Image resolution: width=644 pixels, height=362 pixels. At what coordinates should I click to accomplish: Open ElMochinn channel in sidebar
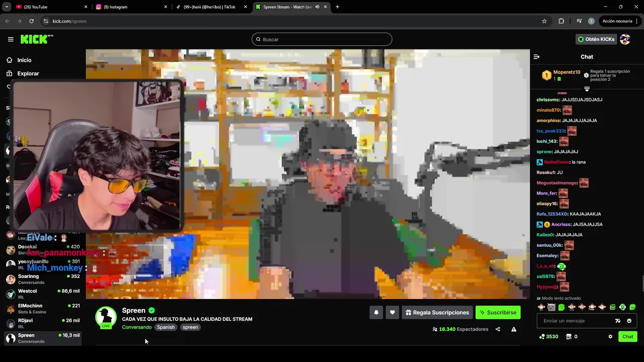[43, 308]
